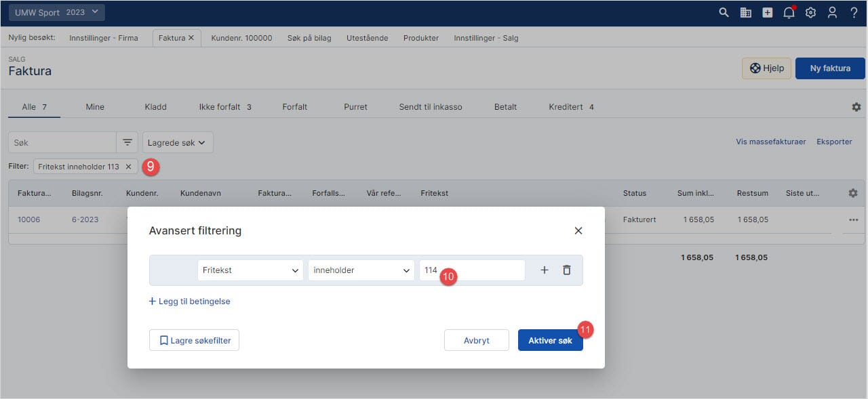Close the Avansert filtrering dialog
The image size is (868, 399).
pyautogui.click(x=578, y=231)
